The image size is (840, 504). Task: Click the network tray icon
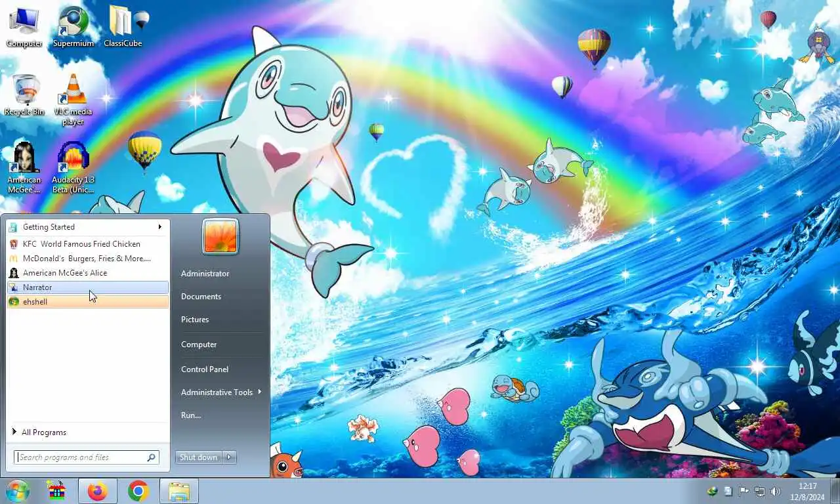[760, 491]
